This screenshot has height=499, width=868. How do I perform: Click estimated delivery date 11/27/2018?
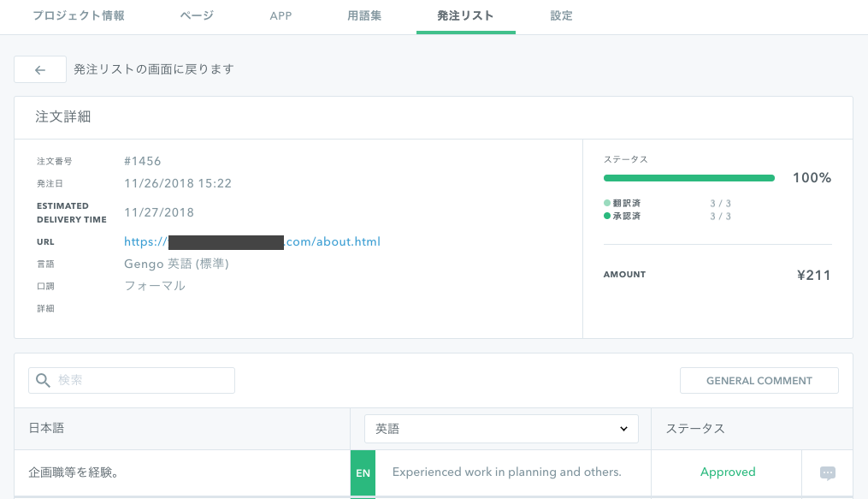[159, 212]
